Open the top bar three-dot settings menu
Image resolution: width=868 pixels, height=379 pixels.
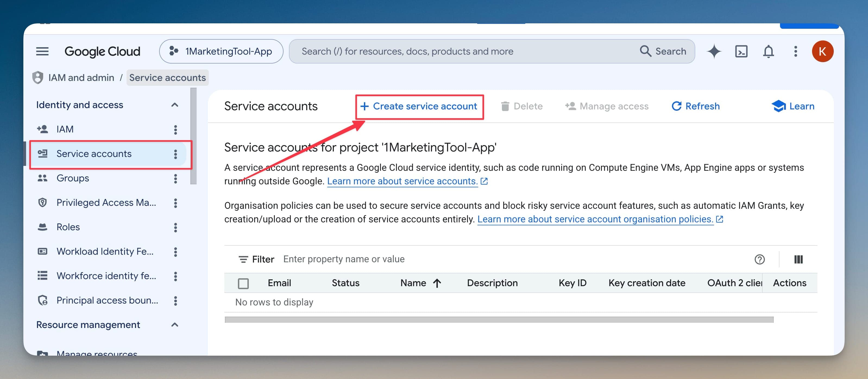pyautogui.click(x=795, y=51)
